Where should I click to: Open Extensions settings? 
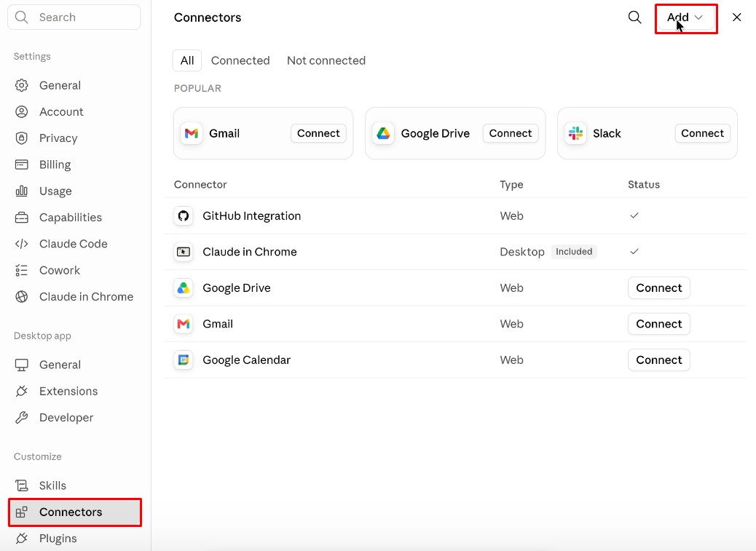click(74, 392)
